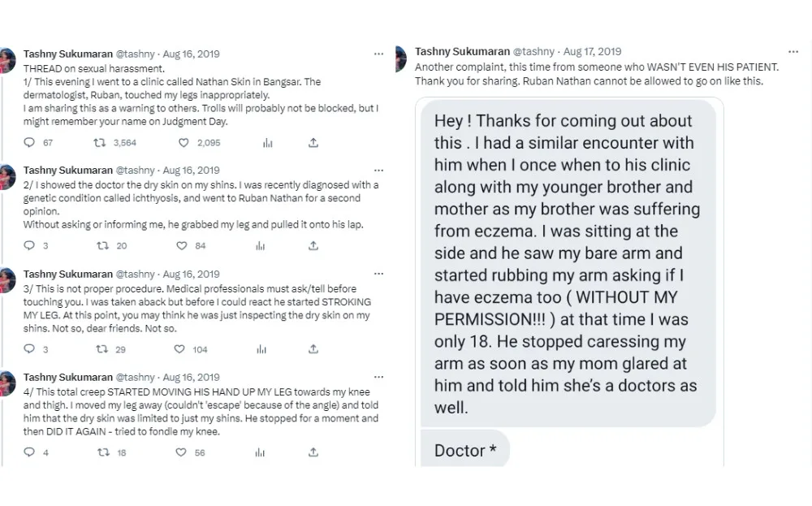Like the second tweet with 84 likes
Image resolution: width=812 pixels, height=506 pixels.
pyautogui.click(x=184, y=246)
